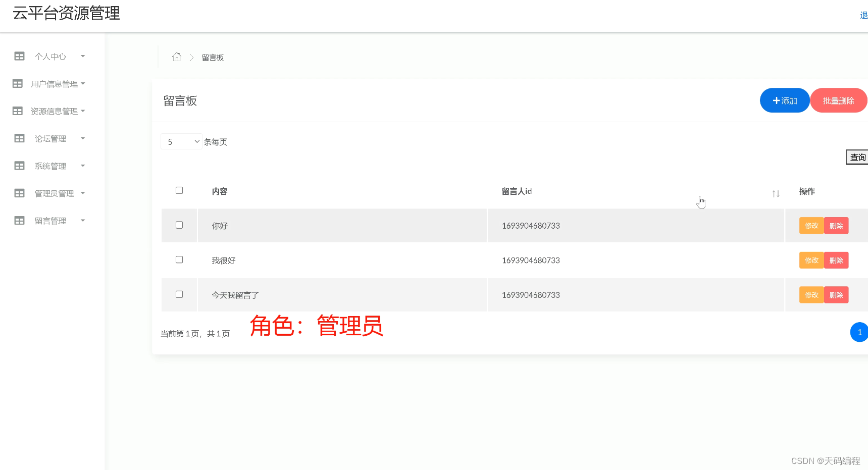
Task: Expand the 个人中心 dropdown arrow
Action: (x=83, y=56)
